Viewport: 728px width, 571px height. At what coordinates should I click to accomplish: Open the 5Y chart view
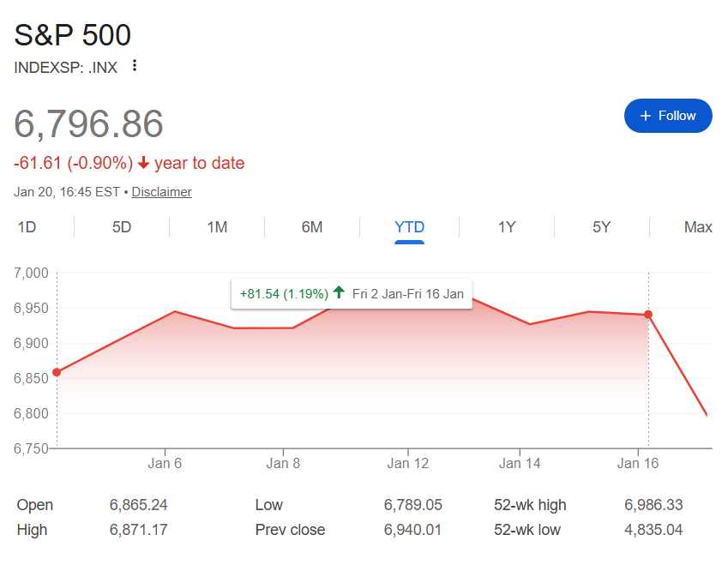(601, 227)
